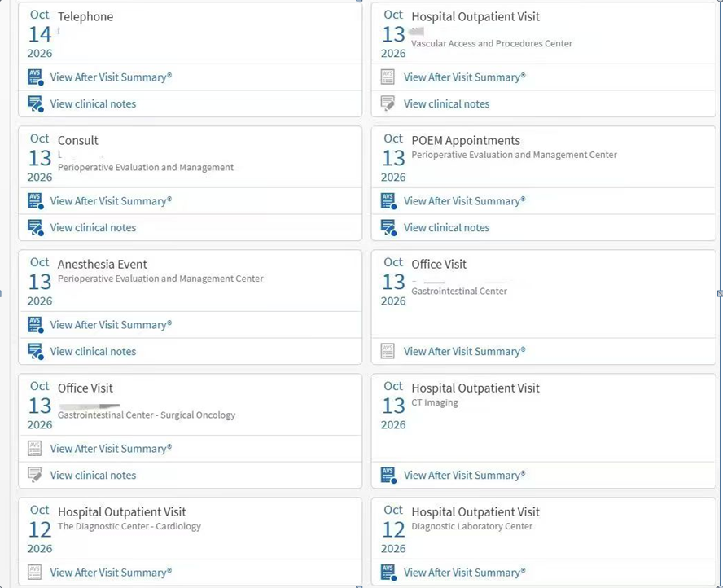Click gray AVS icon on Cardiology visit card
Screen dimensions: 723x588
point(34,573)
